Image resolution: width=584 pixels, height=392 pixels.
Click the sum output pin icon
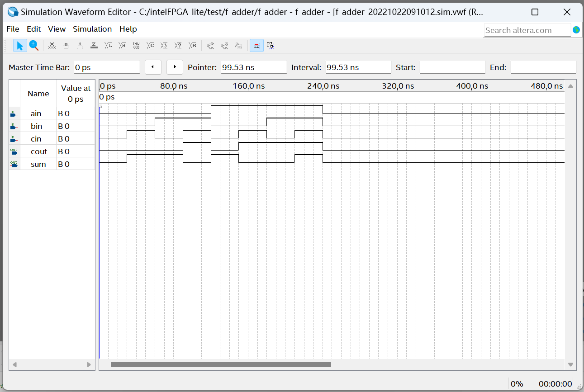click(14, 164)
